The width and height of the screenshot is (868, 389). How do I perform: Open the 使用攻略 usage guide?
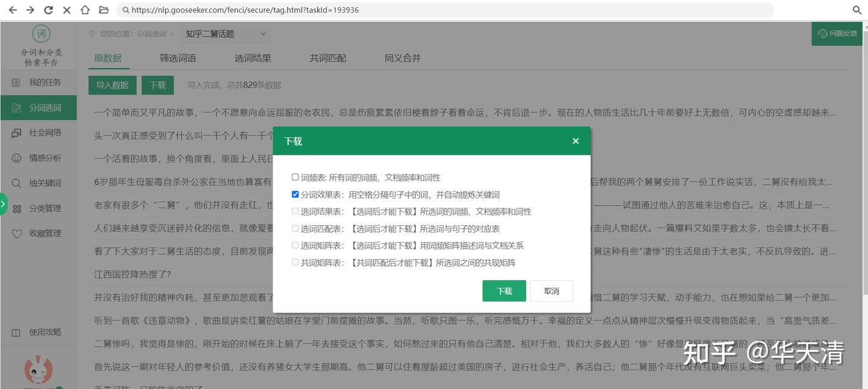(37, 332)
